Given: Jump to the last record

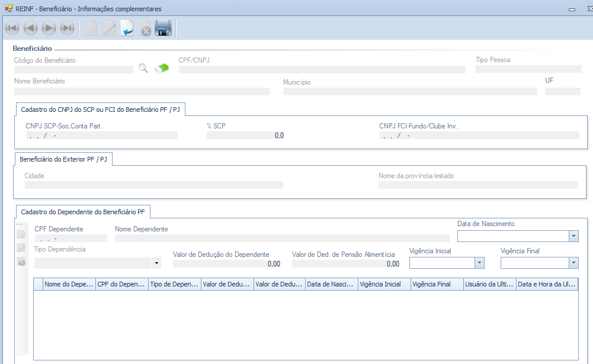Looking at the screenshot, I should coord(68,28).
